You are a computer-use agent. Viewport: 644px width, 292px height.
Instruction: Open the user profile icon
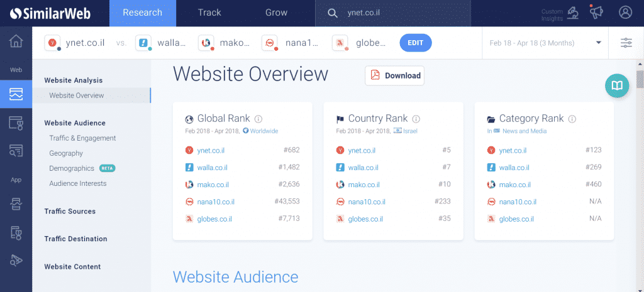[625, 13]
